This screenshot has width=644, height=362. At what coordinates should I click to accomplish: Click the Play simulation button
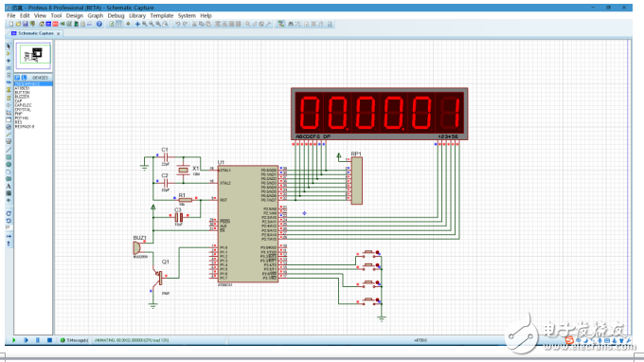[13, 340]
